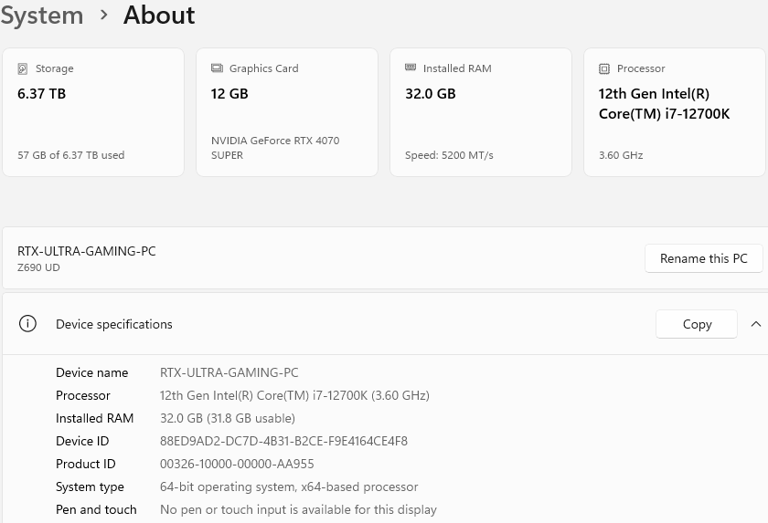Click the Storage icon
The image size is (768, 523).
23,69
